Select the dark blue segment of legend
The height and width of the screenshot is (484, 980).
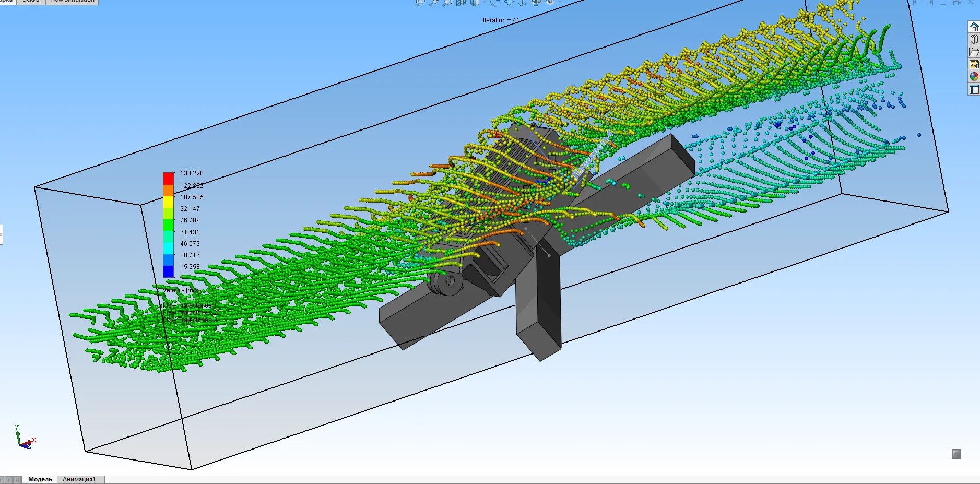[168, 271]
